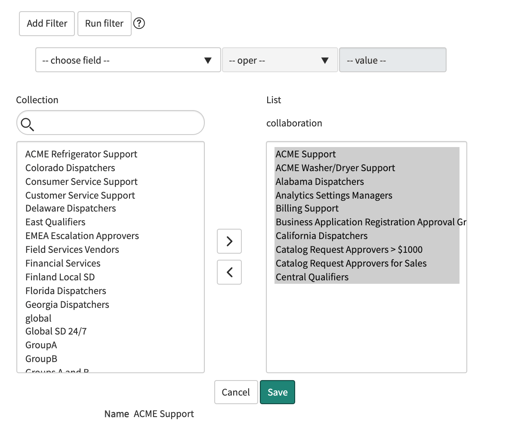The height and width of the screenshot is (442, 512).
Task: Open the choose field dropdown
Action: 128,60
